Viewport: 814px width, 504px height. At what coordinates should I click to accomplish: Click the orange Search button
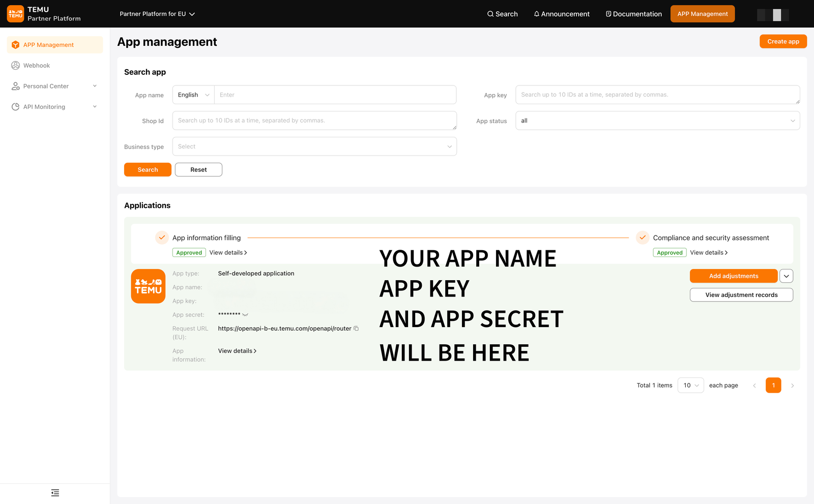(148, 169)
